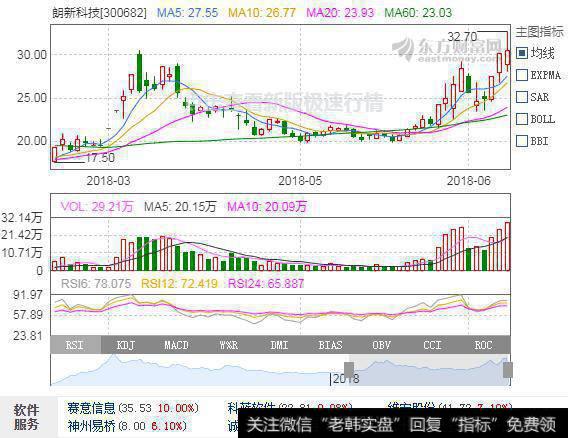Image resolution: width=568 pixels, height=438 pixels.
Task: Click the VOL: 29.21万 volume label
Action: pyautogui.click(x=97, y=207)
